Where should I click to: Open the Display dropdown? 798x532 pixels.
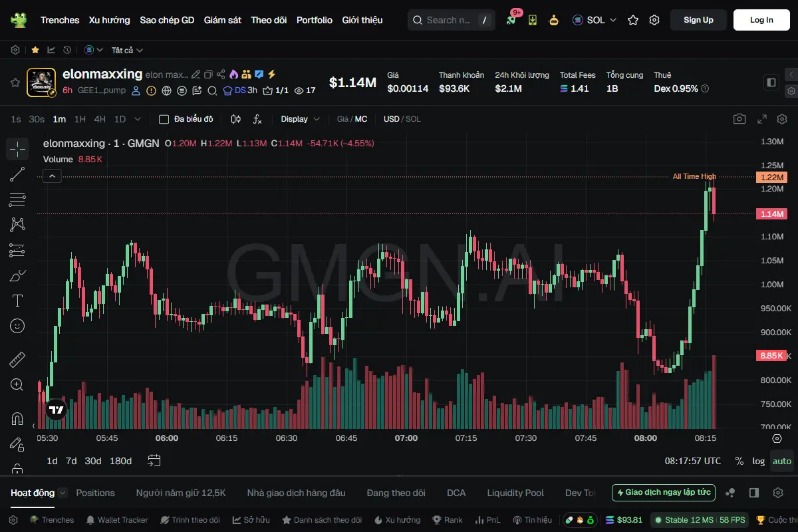pos(301,119)
